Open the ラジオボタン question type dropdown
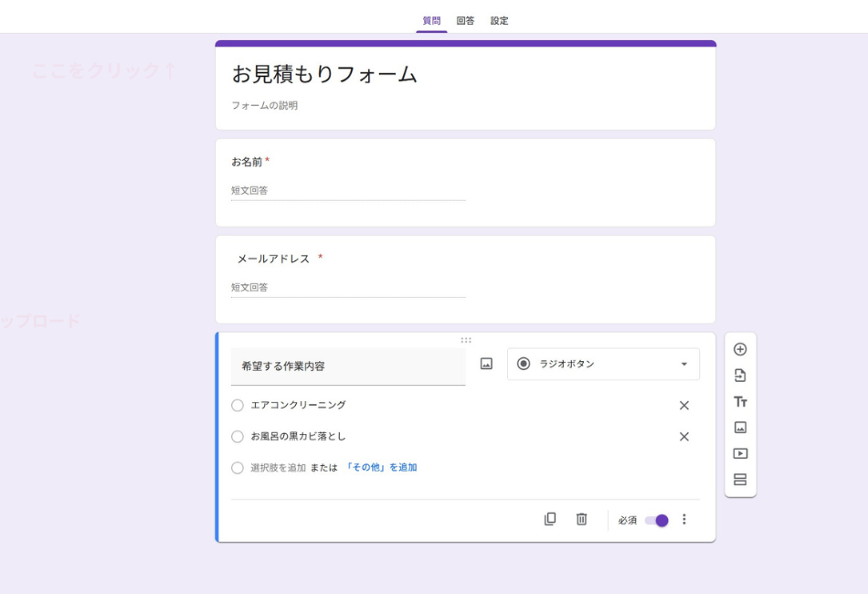The width and height of the screenshot is (868, 594). (x=603, y=364)
